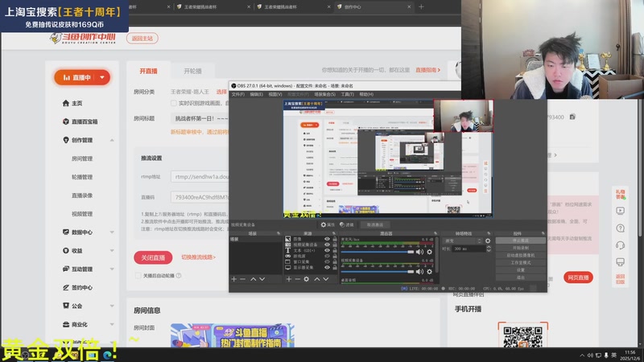Toggle visibility of 游戏源 source

click(327, 256)
